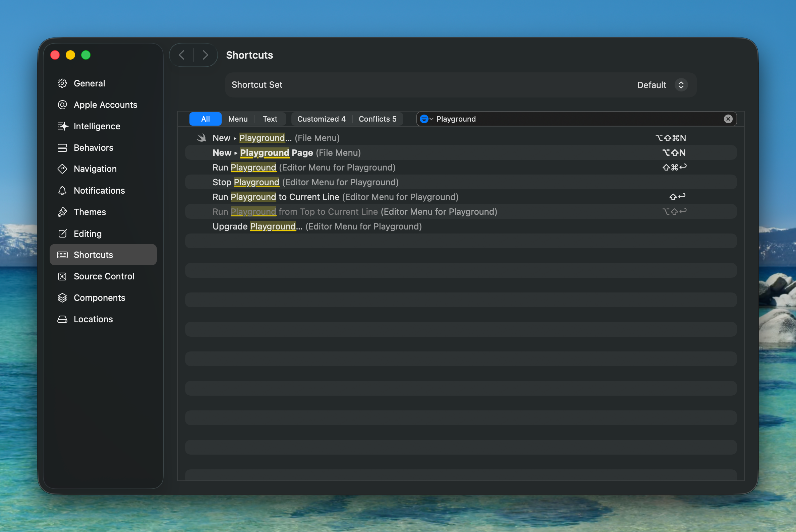Select the Run Playground (Editor Menu) row
Screen dimensions: 796x532
click(461, 167)
